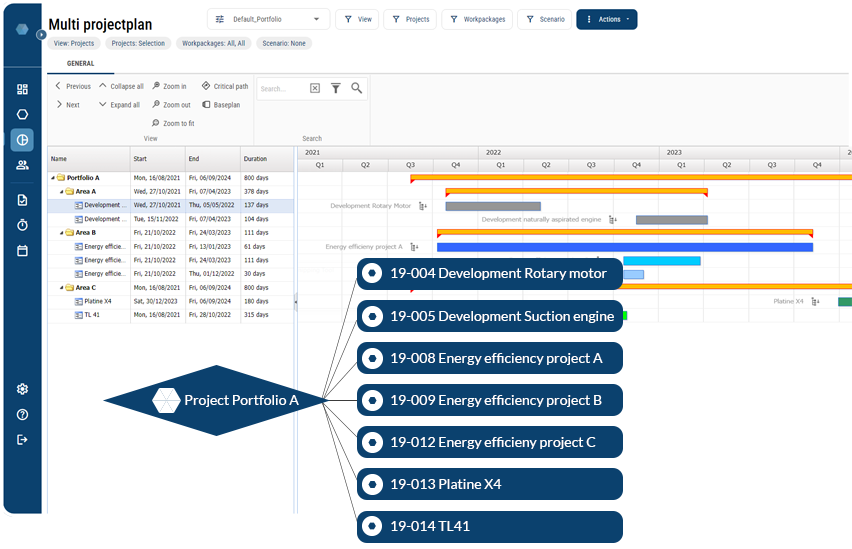The width and height of the screenshot is (852, 549).
Task: Click the Zoom to fit button
Action: click(x=172, y=123)
